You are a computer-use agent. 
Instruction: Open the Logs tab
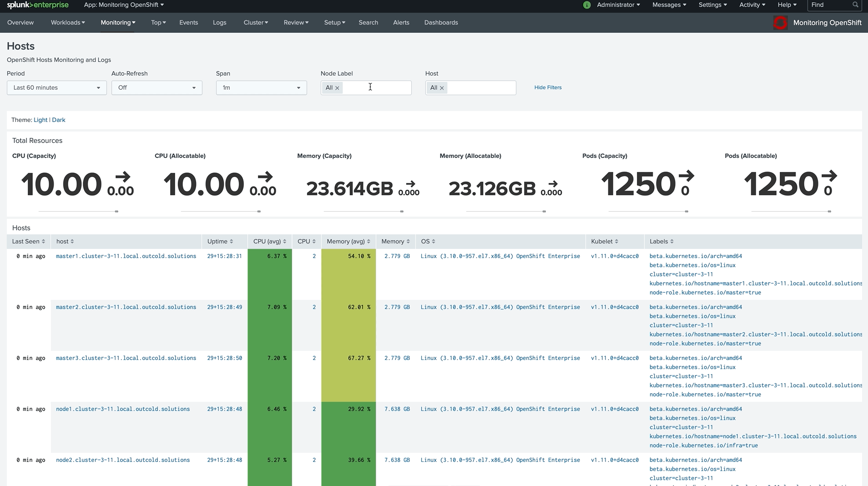point(219,23)
